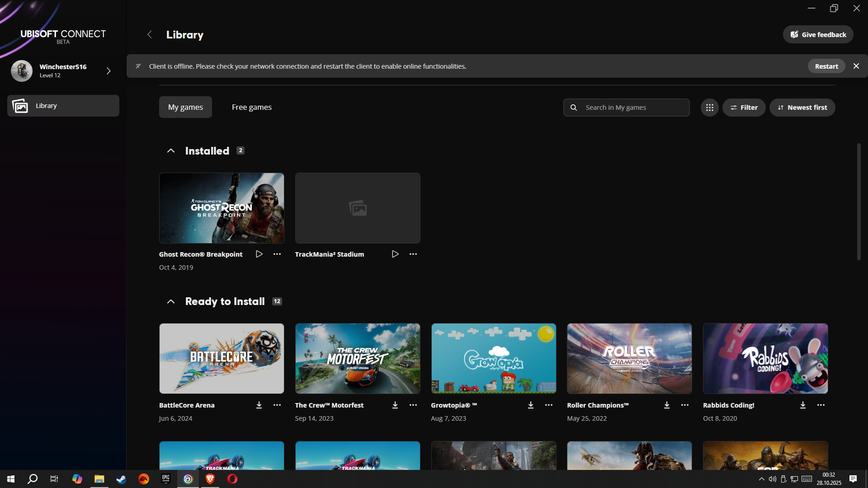Dismiss the offline notification banner
The image size is (868, 488).
tap(856, 66)
